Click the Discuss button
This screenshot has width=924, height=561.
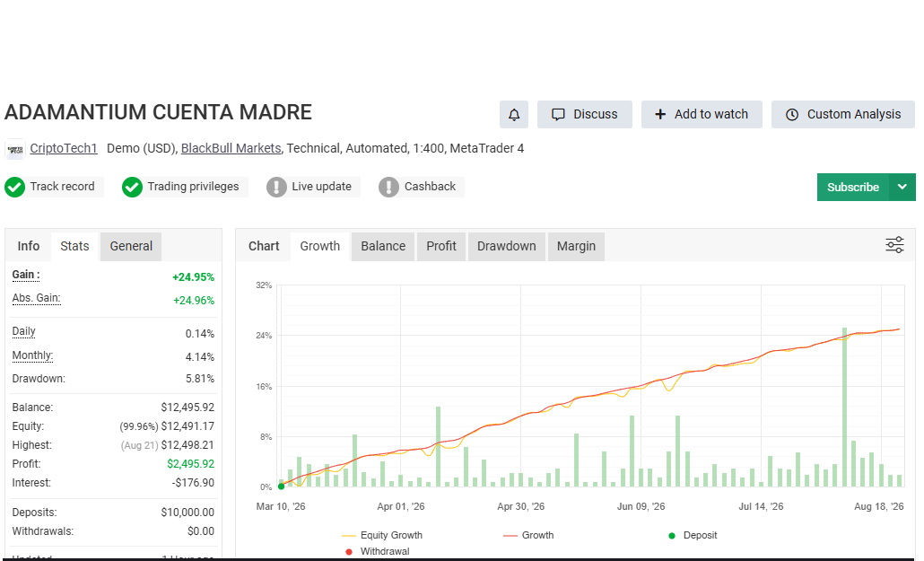point(585,114)
